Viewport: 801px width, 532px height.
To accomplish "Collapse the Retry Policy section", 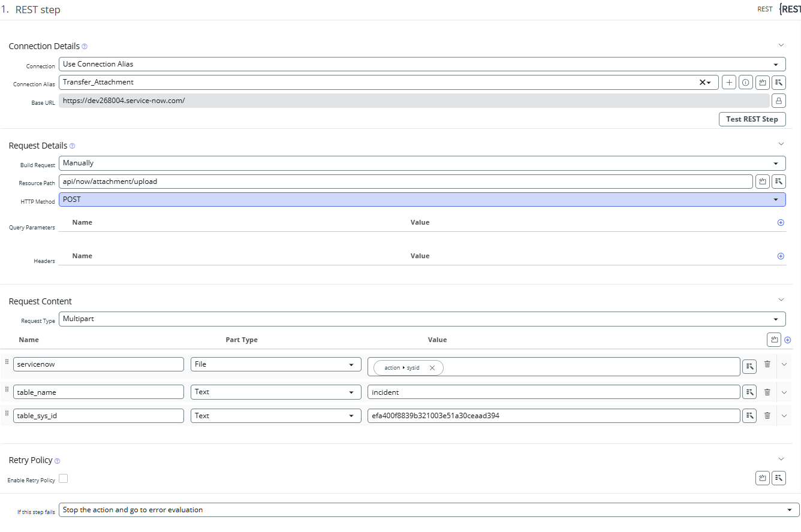I will tap(781, 459).
